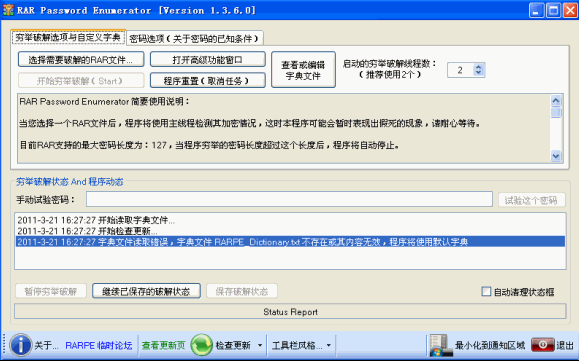Open the 密码选项 (关于密码的已知条件) tab

tap(194, 38)
